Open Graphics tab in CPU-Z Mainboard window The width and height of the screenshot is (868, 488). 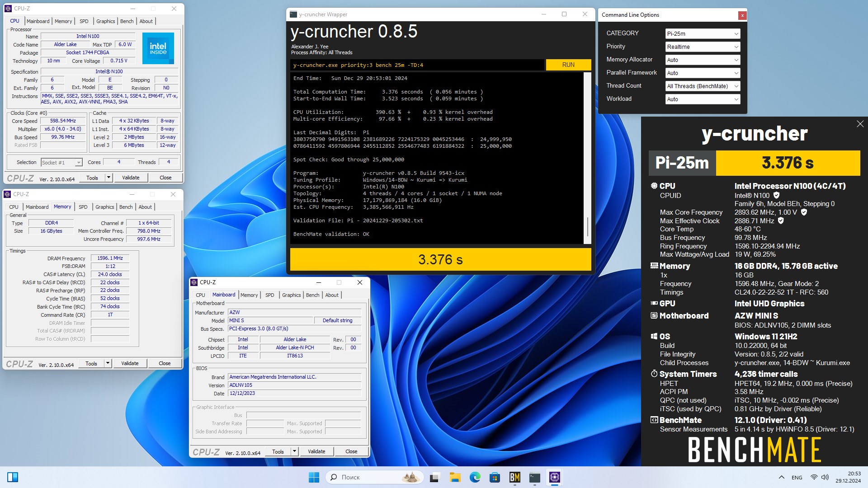coord(291,295)
